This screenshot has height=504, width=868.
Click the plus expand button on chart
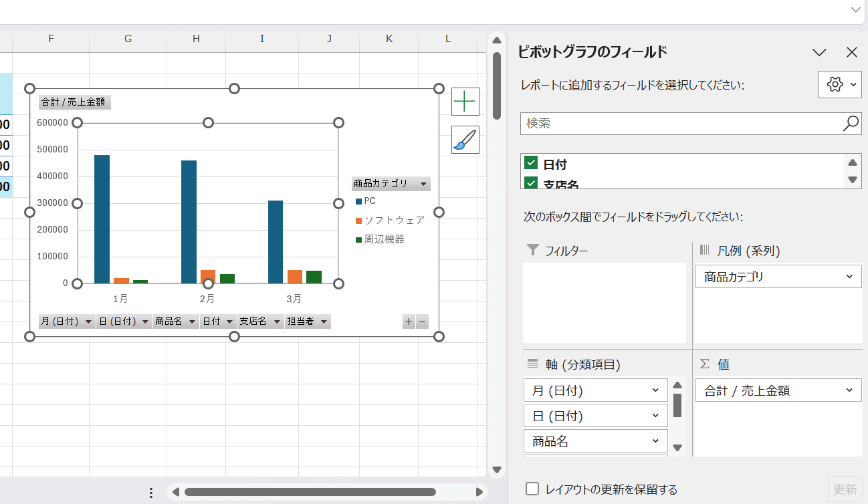[x=409, y=322]
